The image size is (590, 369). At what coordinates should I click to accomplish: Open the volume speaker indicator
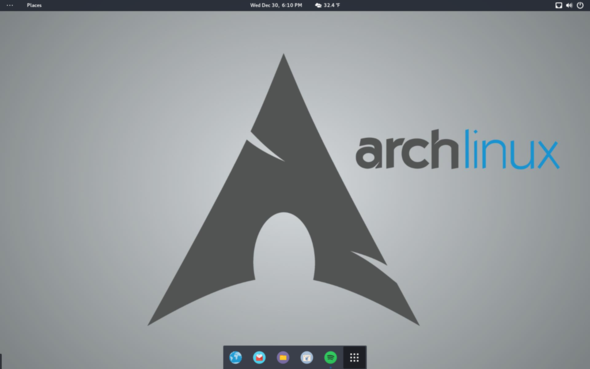coord(569,5)
